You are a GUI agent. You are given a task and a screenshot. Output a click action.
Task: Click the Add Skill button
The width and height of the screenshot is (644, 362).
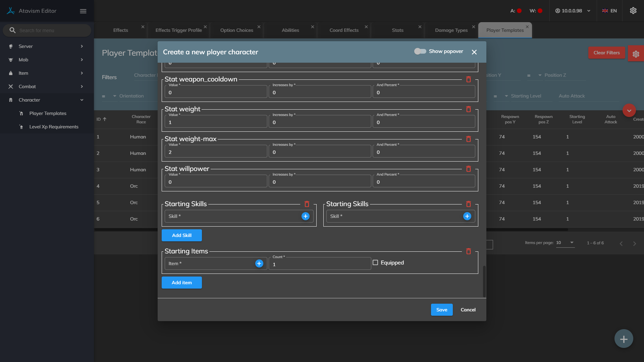(181, 235)
